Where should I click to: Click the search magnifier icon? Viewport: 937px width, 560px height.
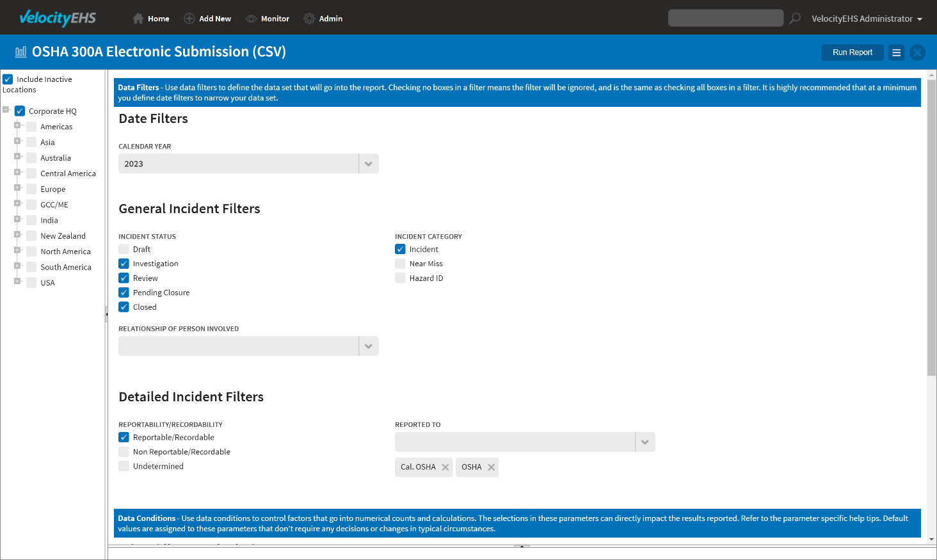[795, 18]
